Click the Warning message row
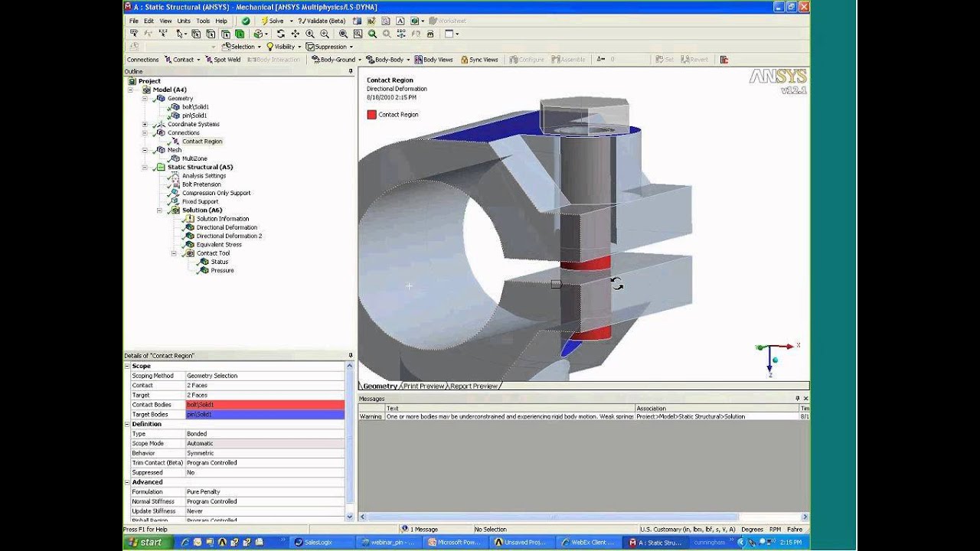Image resolution: width=980 pixels, height=551 pixels. click(583, 416)
